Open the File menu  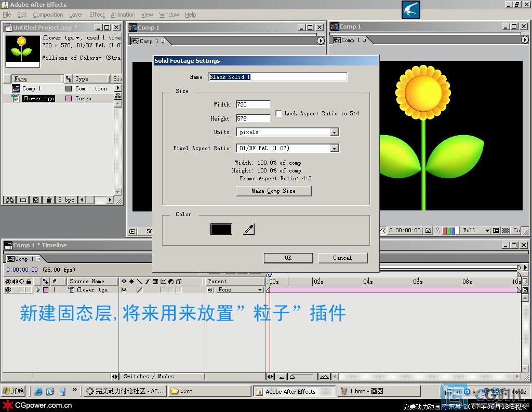pyautogui.click(x=7, y=15)
